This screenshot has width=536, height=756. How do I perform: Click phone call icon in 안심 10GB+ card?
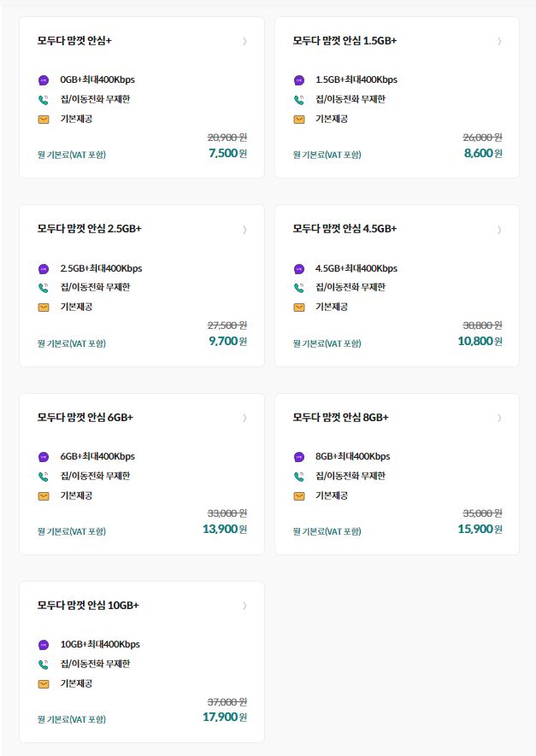[44, 665]
